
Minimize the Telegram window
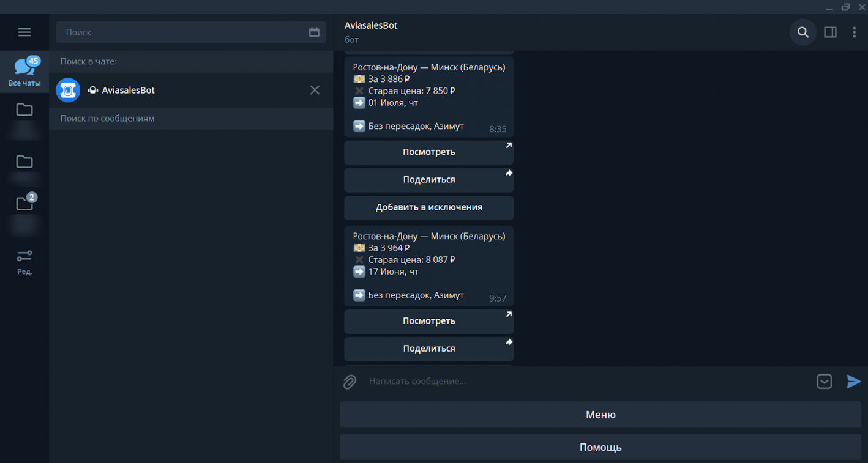[829, 7]
